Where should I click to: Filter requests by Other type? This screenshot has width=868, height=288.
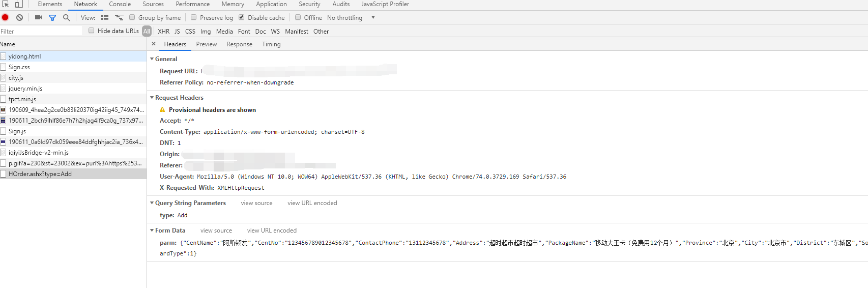coord(321,31)
